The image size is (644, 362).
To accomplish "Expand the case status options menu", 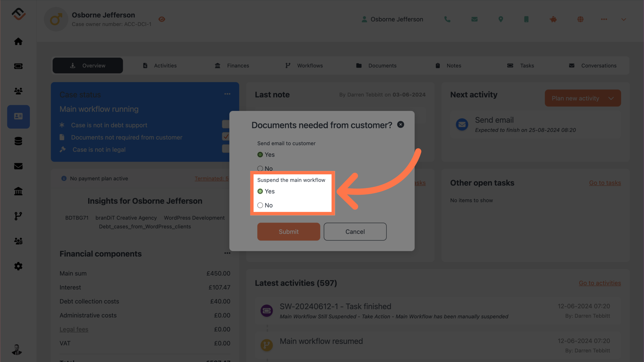I will [227, 94].
